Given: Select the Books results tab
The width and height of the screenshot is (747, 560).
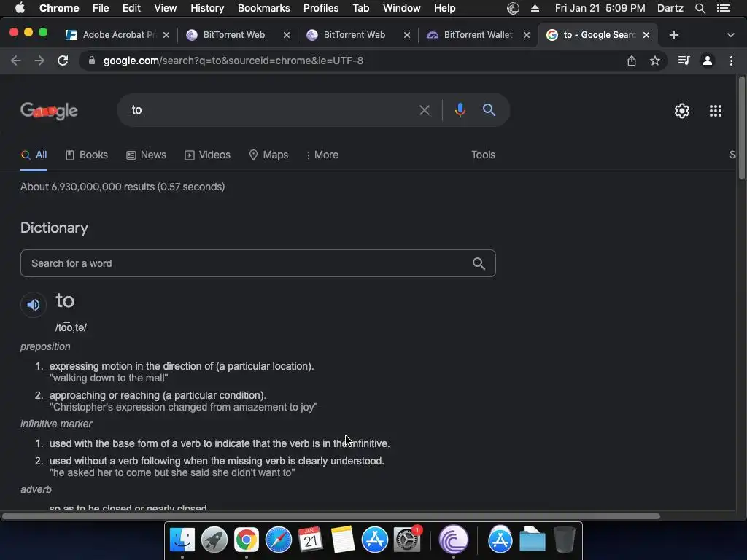Looking at the screenshot, I should (x=87, y=155).
